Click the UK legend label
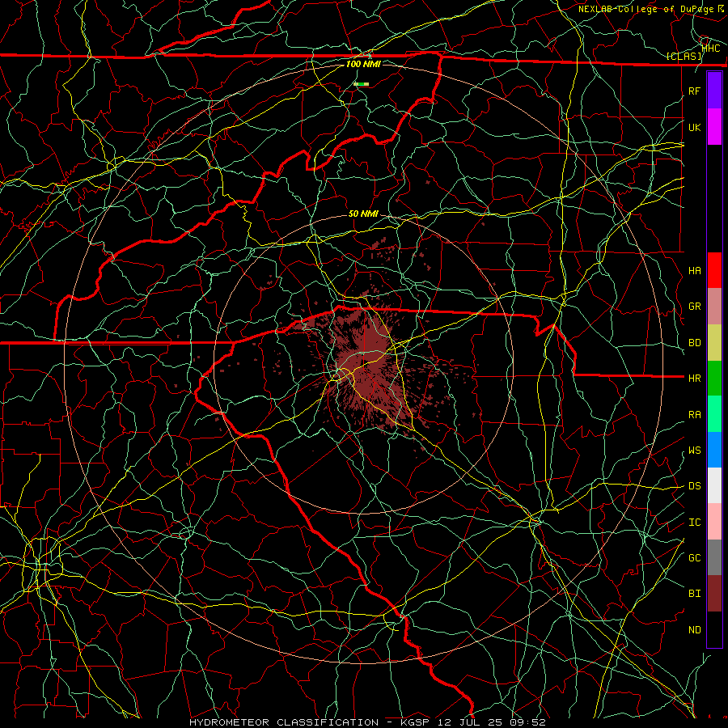Image resolution: width=728 pixels, height=728 pixels. point(695,127)
